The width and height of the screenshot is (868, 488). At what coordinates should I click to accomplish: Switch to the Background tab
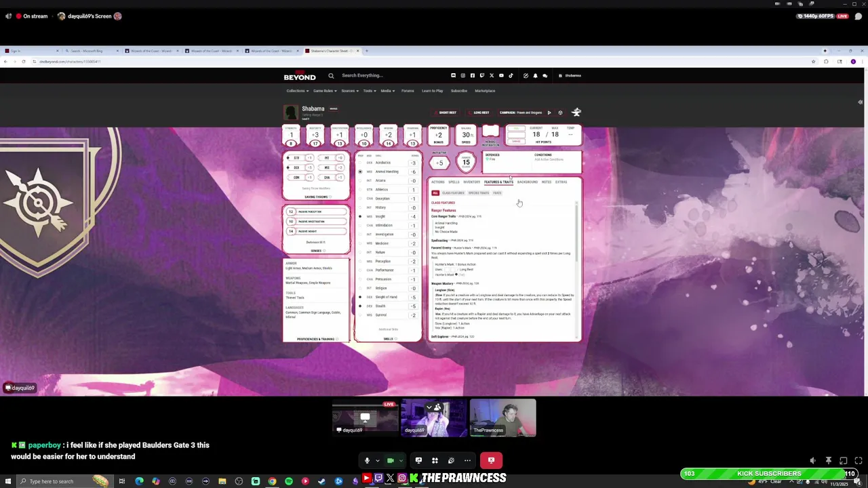pyautogui.click(x=528, y=182)
